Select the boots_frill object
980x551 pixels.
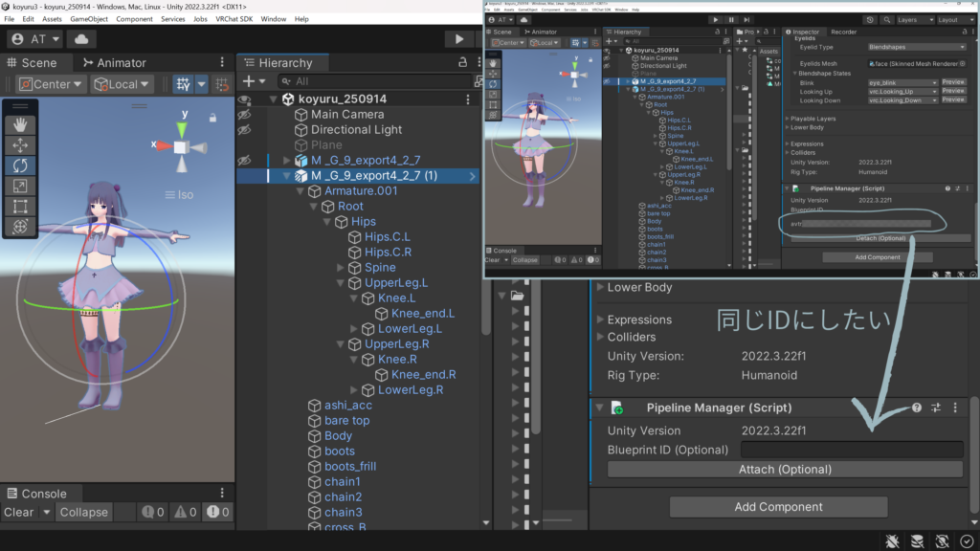pyautogui.click(x=350, y=466)
